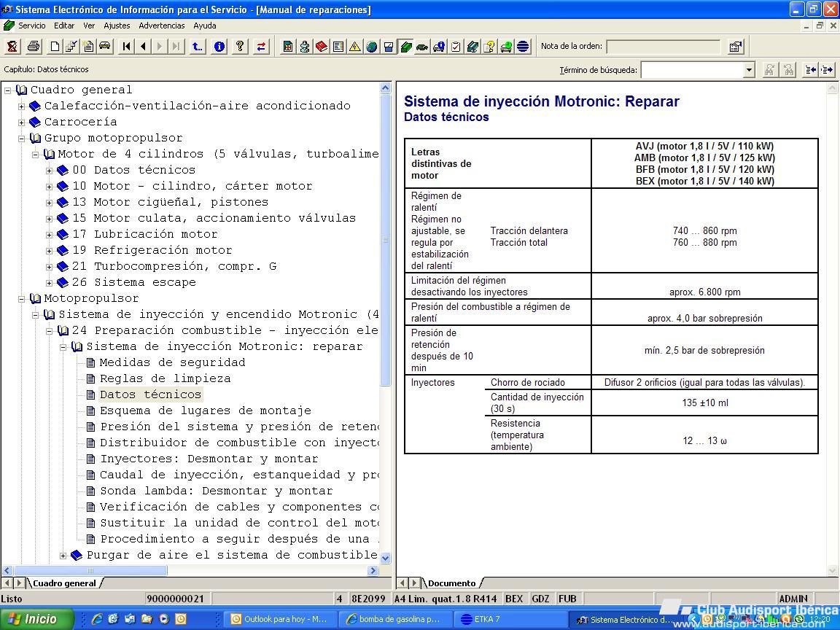
Task: Click the person figure toolbar icon
Action: pos(304,47)
